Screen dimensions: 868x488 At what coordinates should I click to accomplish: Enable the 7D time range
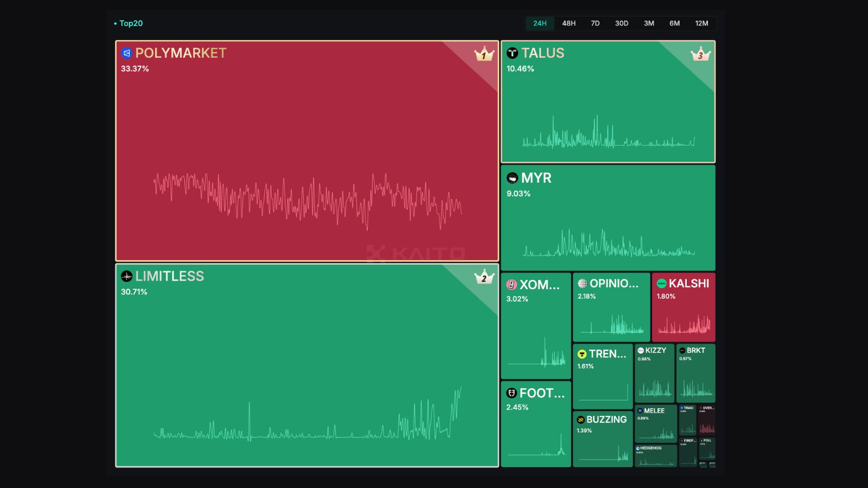pos(595,23)
